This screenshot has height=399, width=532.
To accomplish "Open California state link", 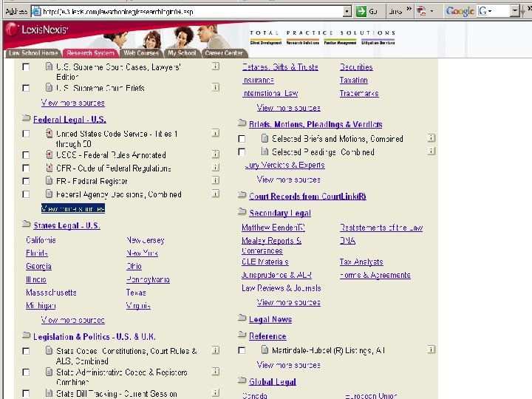I will point(41,240).
